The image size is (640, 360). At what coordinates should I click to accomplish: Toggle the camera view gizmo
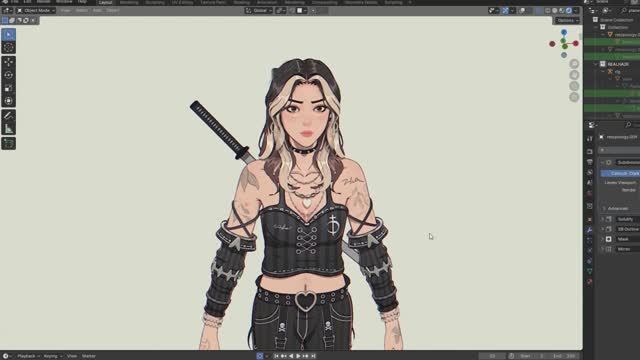click(574, 86)
